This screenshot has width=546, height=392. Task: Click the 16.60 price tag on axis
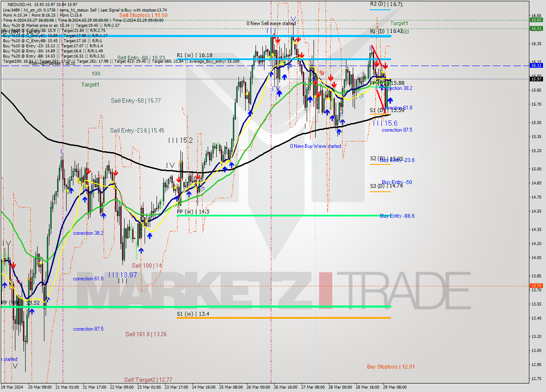[536, 20]
